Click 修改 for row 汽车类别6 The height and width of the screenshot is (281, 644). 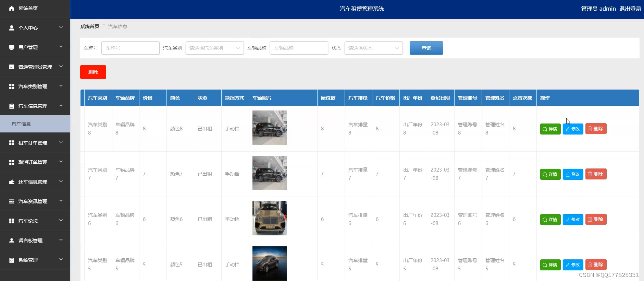point(573,220)
